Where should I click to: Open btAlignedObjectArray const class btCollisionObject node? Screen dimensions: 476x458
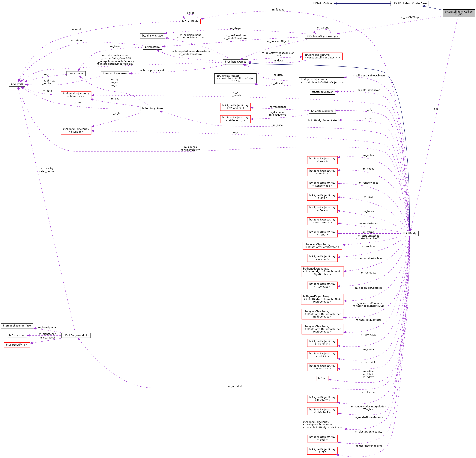(322, 81)
